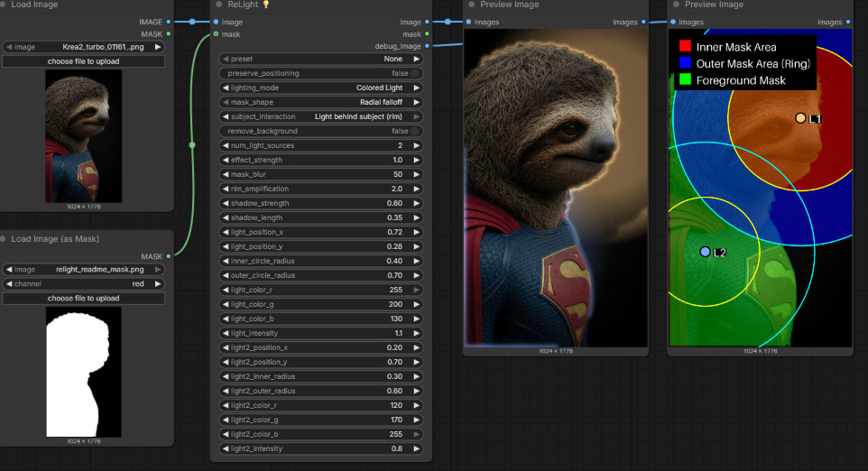Click the ReLight image output dot
Screen dimensions: 868x471
pyautogui.click(x=427, y=23)
